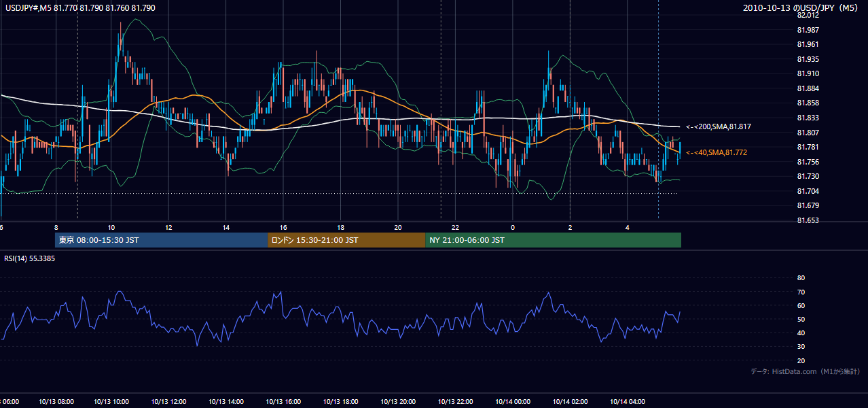Click price axis value 81.730
Image resolution: width=868 pixels, height=408 pixels.
pyautogui.click(x=807, y=176)
